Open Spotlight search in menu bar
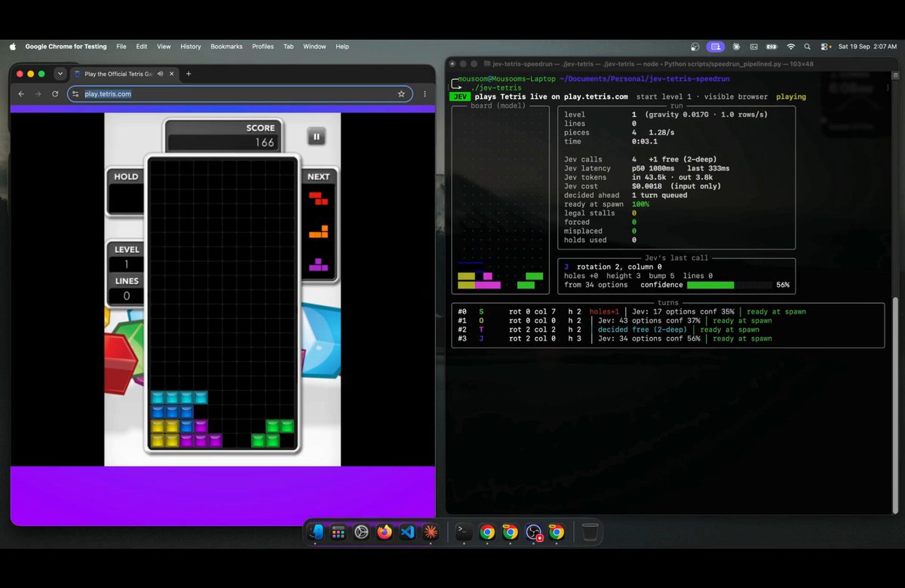 pos(808,47)
